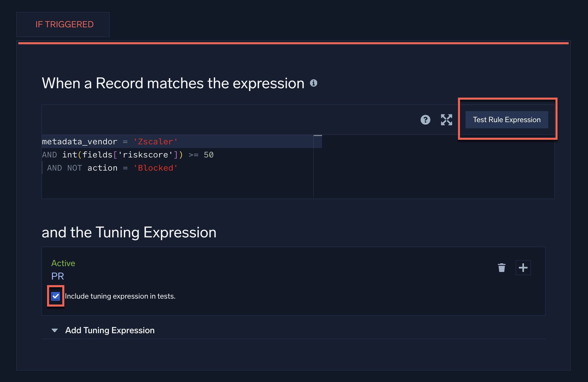Viewport: 588px width, 382px height.
Task: Click the AND NOT keywords on third line
Action: pos(64,168)
